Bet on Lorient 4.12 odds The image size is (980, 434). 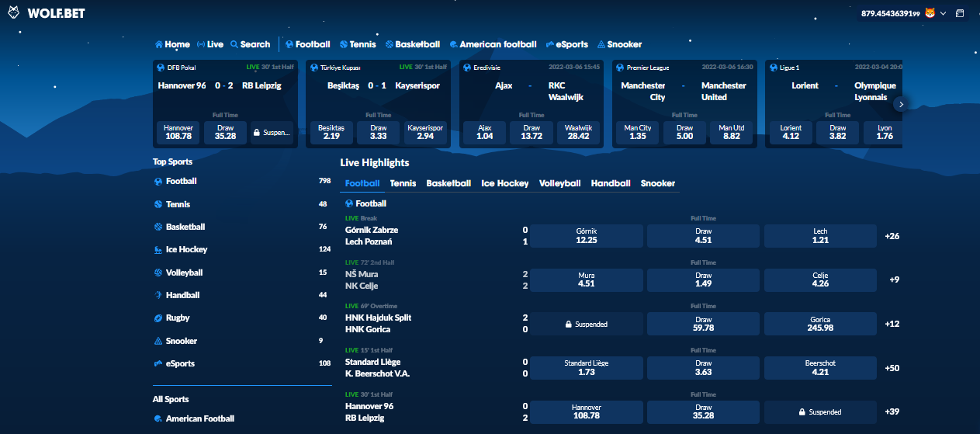(791, 133)
